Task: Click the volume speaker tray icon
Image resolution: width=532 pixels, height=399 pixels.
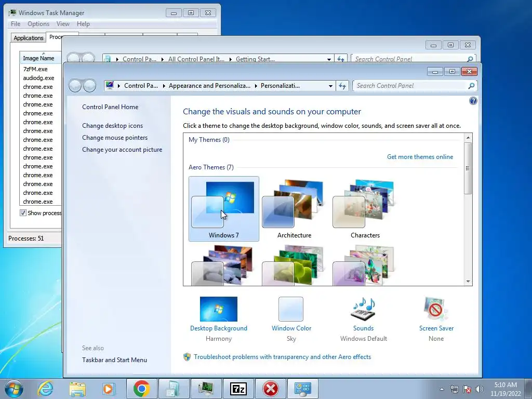Action: 479,389
